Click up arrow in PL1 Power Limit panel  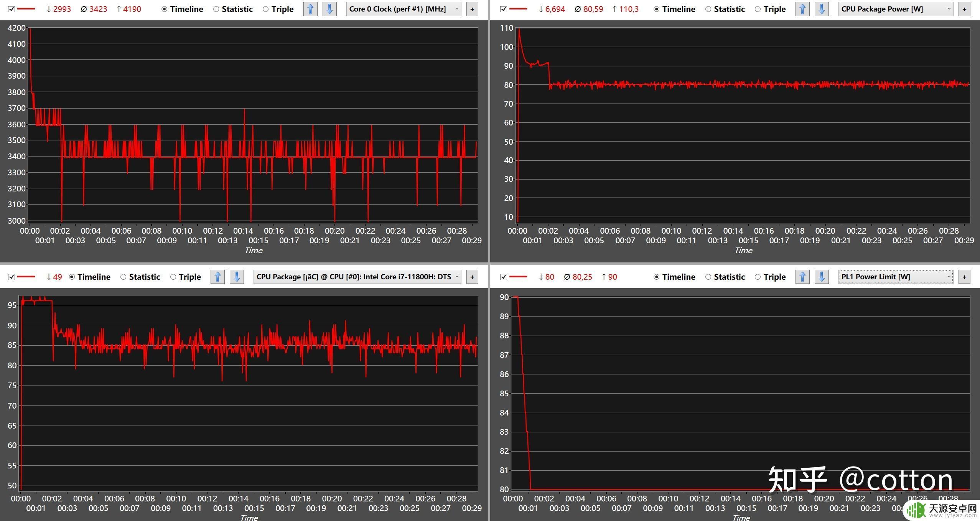[x=802, y=277]
